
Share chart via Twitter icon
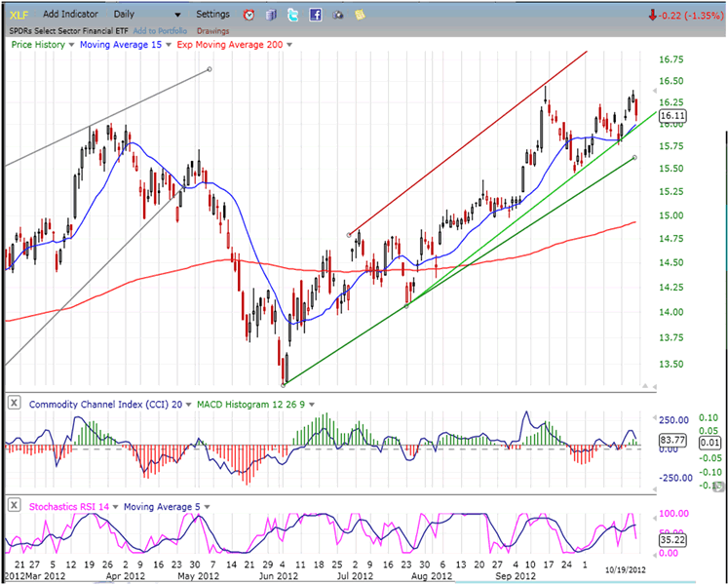tap(293, 16)
